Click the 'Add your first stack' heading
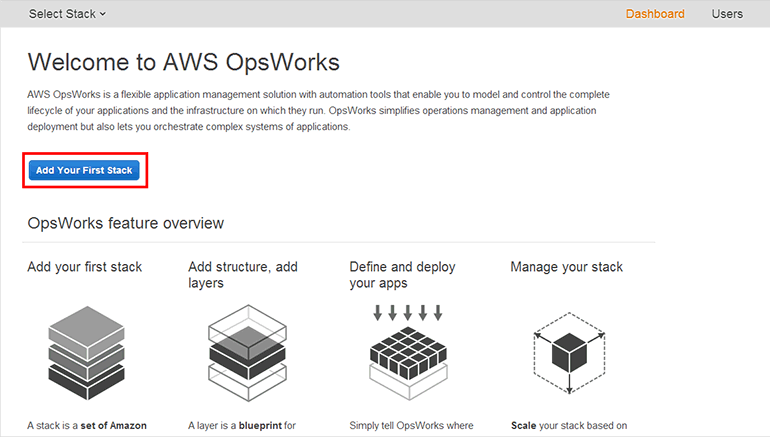The image size is (770, 437). [85, 267]
